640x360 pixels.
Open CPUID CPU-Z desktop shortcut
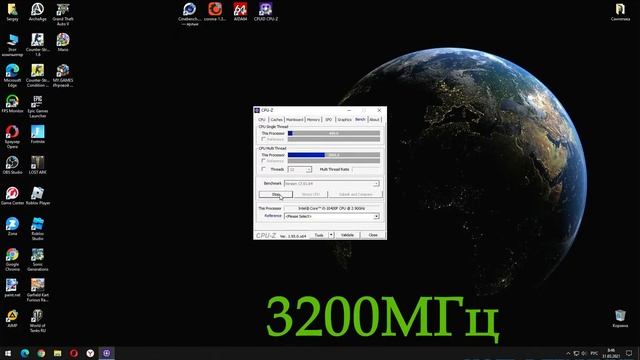266,11
